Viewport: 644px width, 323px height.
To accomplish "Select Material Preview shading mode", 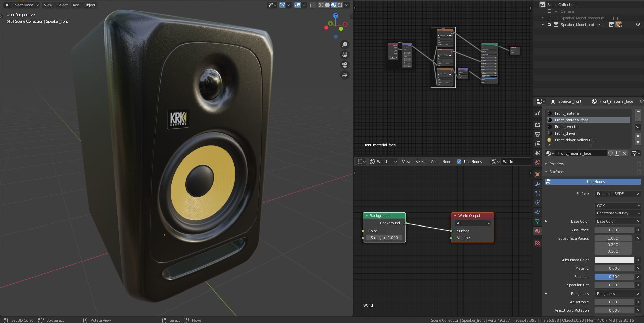I will 334,5.
